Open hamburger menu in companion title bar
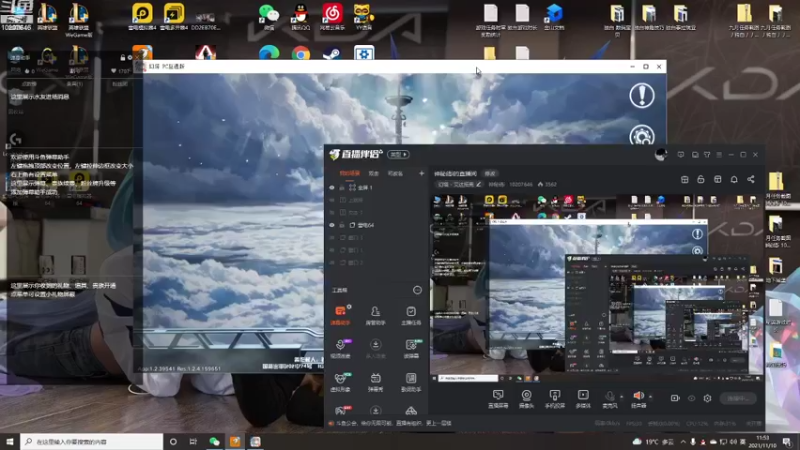The width and height of the screenshot is (800, 450). point(719,155)
